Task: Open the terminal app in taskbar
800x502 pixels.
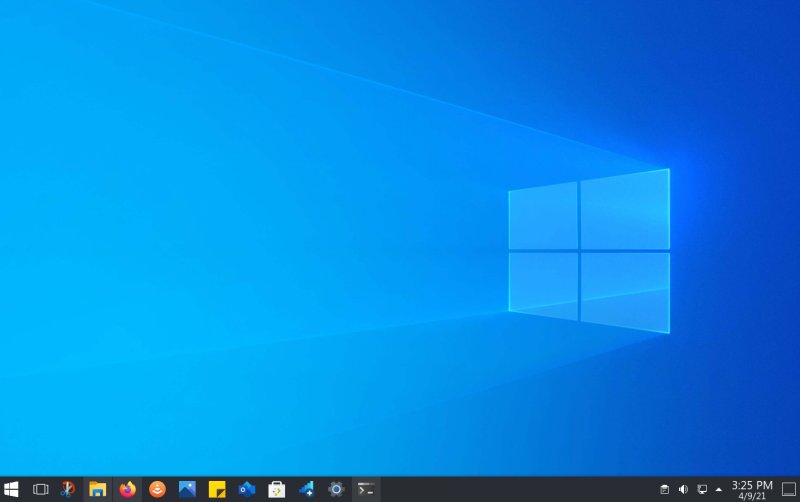Action: click(366, 489)
